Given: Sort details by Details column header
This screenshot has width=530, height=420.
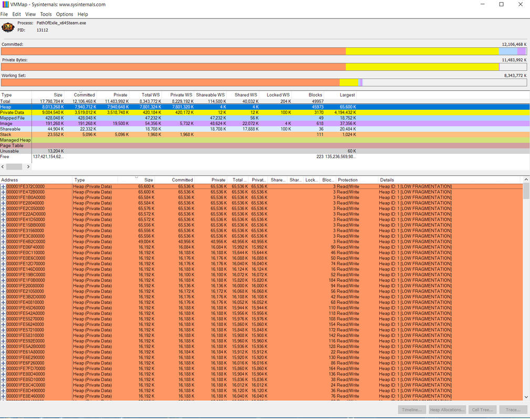Looking at the screenshot, I should click(x=450, y=180).
